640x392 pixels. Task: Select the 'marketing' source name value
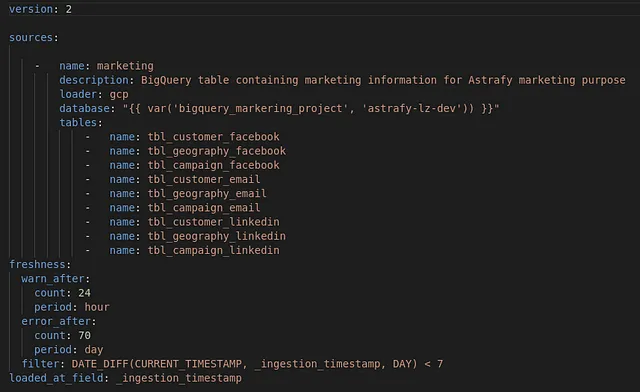[125, 66]
